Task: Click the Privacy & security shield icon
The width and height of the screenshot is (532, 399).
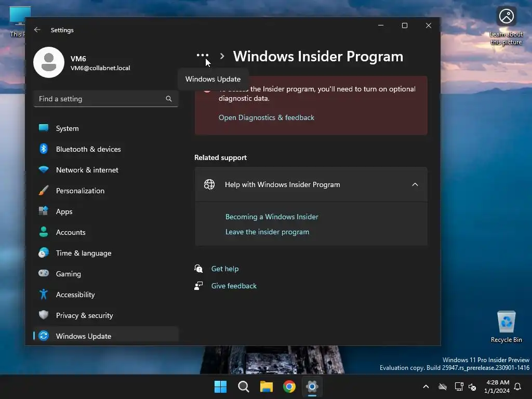Action: click(x=44, y=315)
